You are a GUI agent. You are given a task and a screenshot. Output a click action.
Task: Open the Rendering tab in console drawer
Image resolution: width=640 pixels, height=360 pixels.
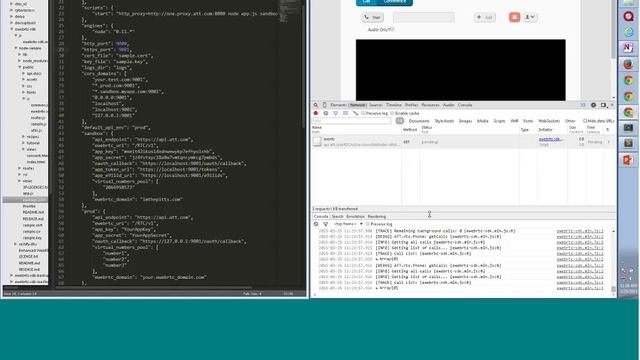coord(377,216)
